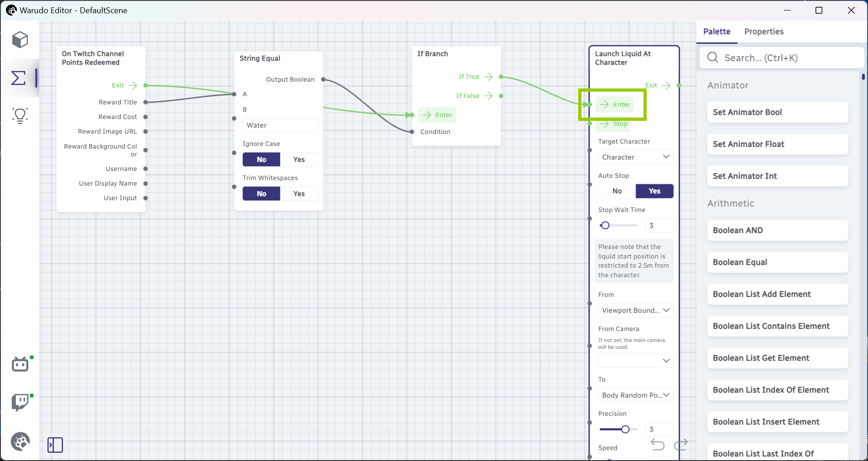This screenshot has height=461, width=868.
Task: Click the Reward Cost output label
Action: click(x=118, y=117)
